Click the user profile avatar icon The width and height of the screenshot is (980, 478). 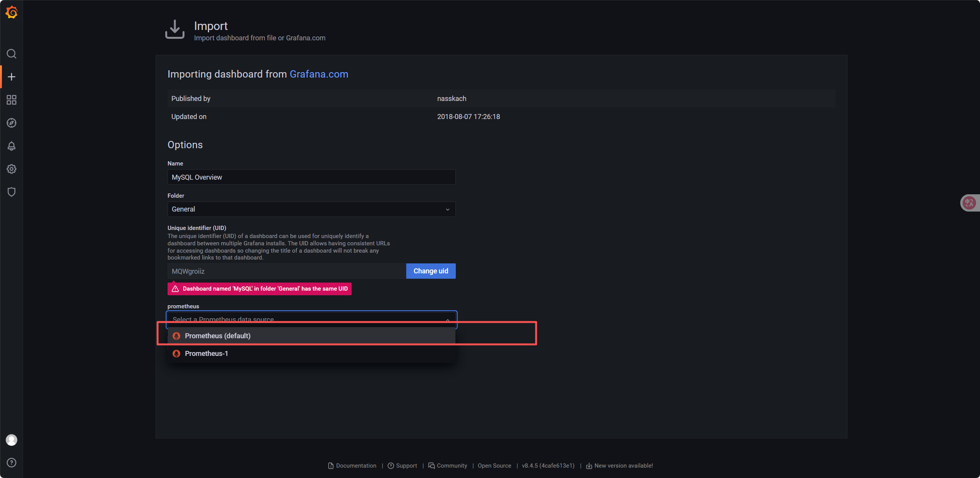tap(12, 440)
